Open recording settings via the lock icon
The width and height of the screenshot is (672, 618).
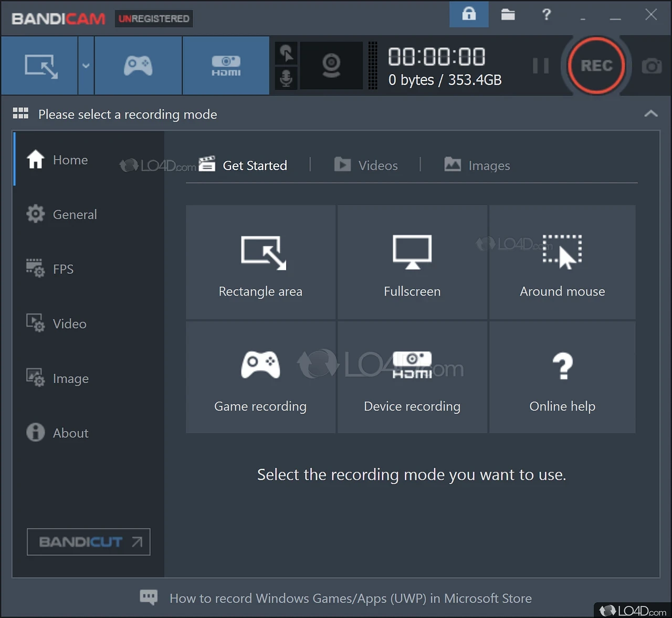point(468,15)
